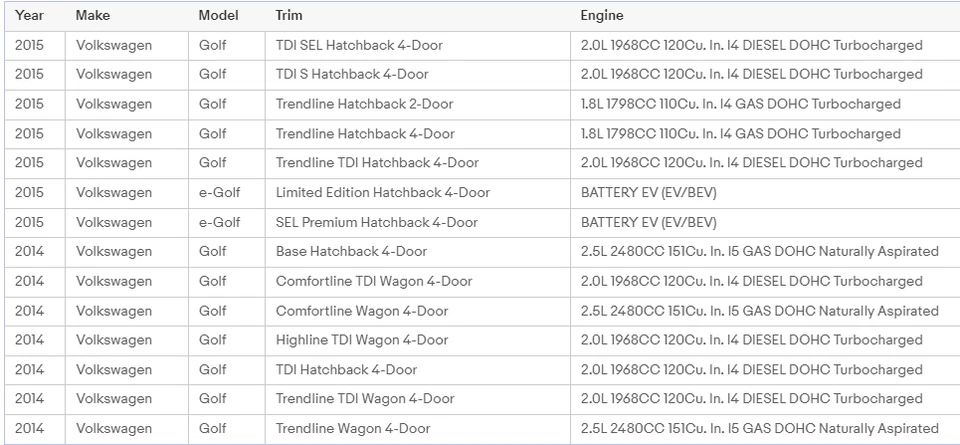Click the Engine column header
This screenshot has height=445, width=960.
[601, 16]
